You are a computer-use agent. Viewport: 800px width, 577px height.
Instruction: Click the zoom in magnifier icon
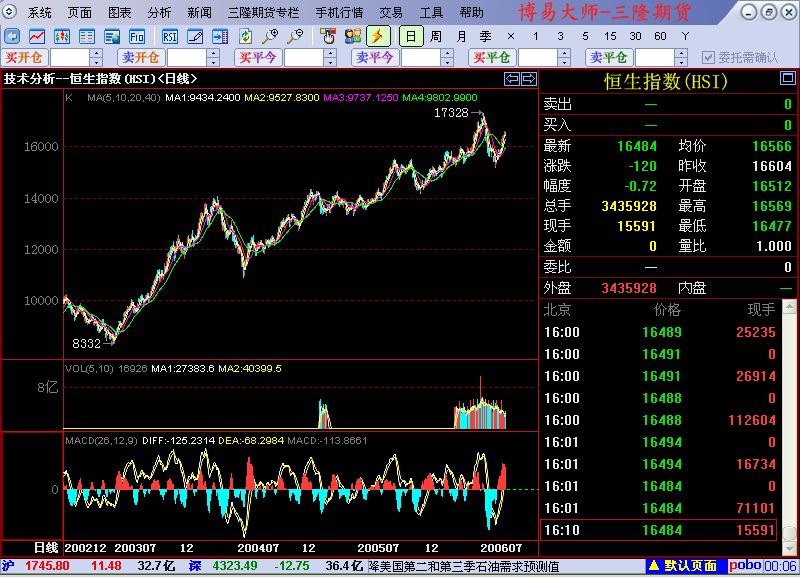(x=271, y=36)
